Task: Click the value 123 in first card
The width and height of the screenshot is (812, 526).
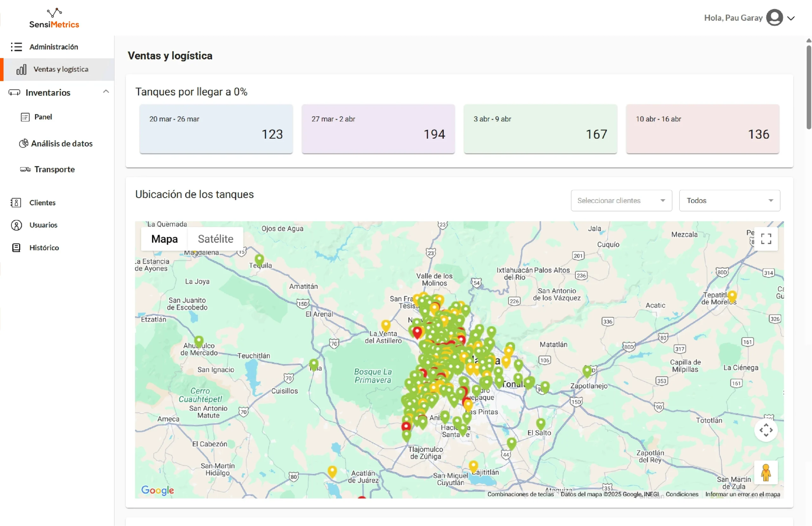Action: [272, 135]
